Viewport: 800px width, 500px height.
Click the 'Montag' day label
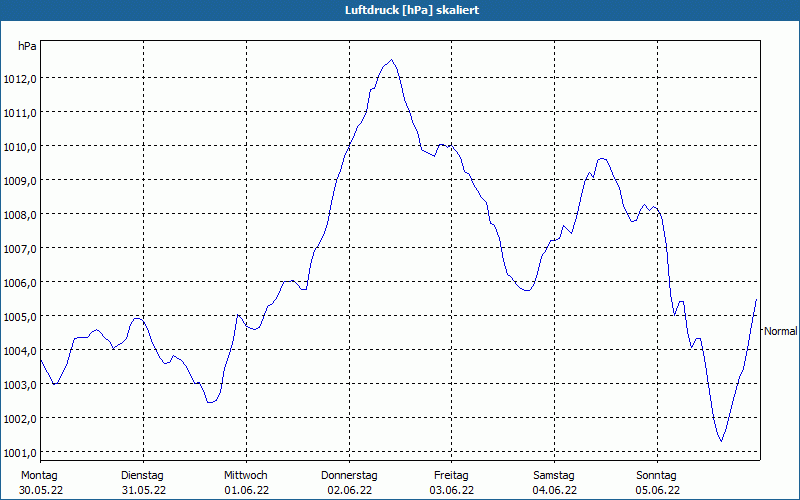click(x=39, y=476)
